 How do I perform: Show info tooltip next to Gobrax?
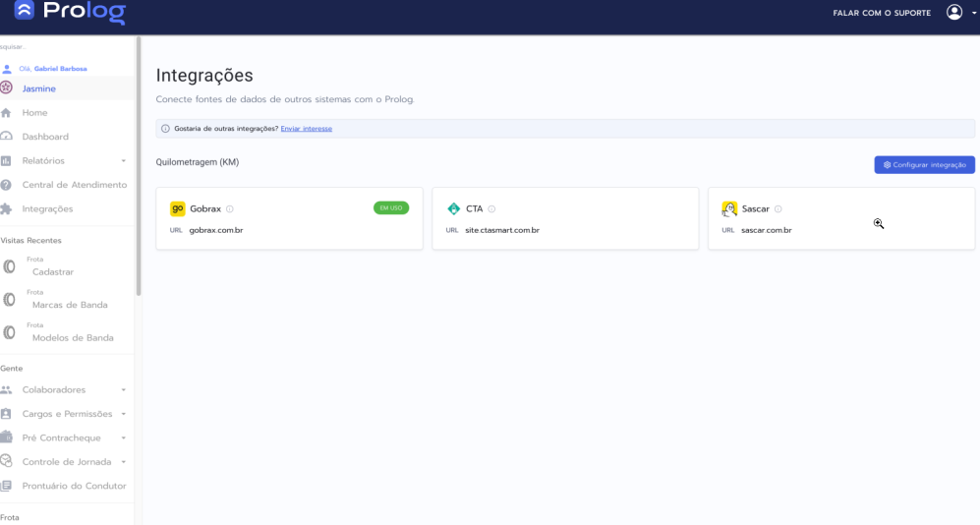click(230, 208)
